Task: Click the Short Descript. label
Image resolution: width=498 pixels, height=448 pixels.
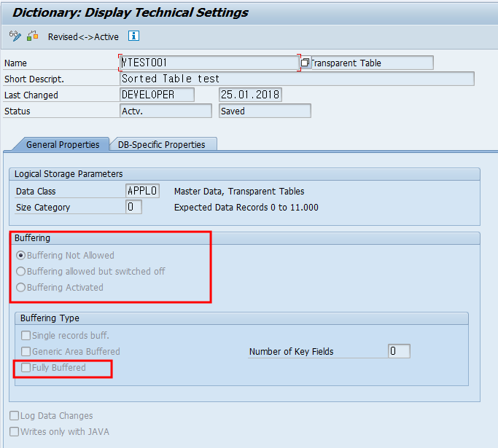Action: point(34,79)
